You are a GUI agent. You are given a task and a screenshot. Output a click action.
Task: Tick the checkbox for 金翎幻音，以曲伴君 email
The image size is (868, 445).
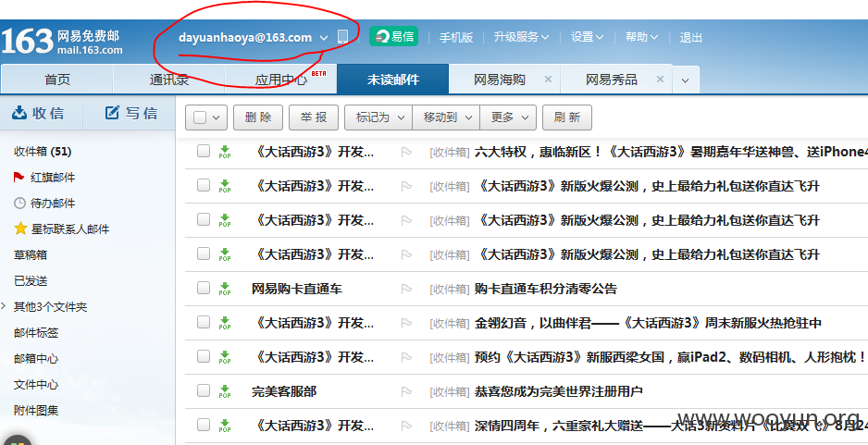click(204, 322)
